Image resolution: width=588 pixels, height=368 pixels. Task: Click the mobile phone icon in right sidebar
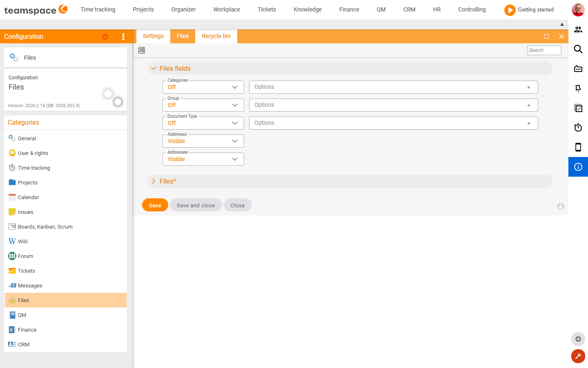click(578, 147)
